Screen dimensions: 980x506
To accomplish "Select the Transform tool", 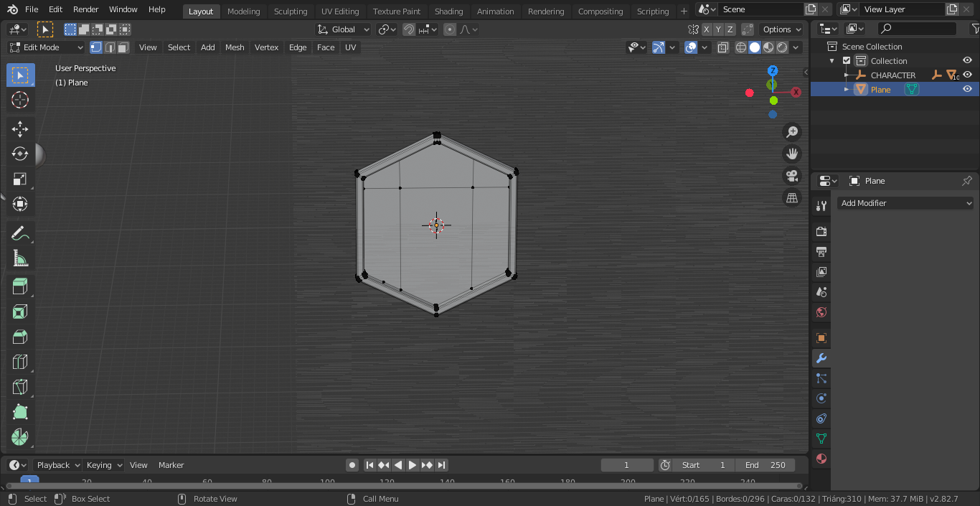I will click(x=20, y=205).
